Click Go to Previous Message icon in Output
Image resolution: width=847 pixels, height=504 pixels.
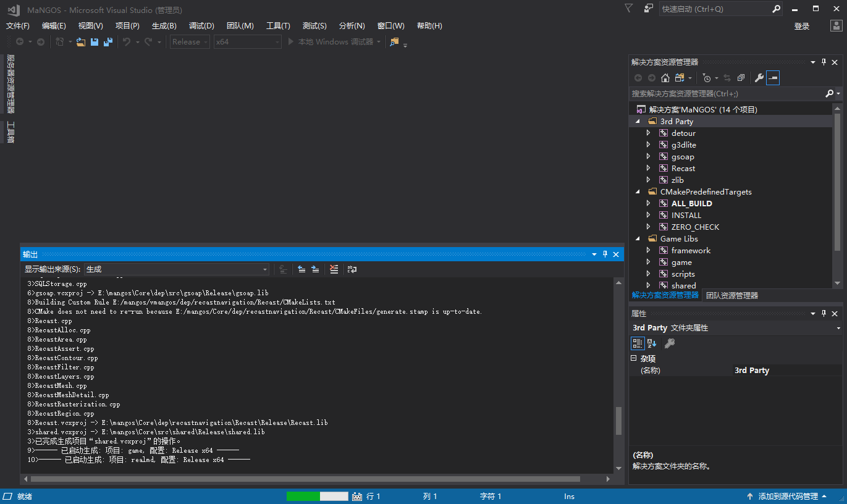click(x=301, y=269)
